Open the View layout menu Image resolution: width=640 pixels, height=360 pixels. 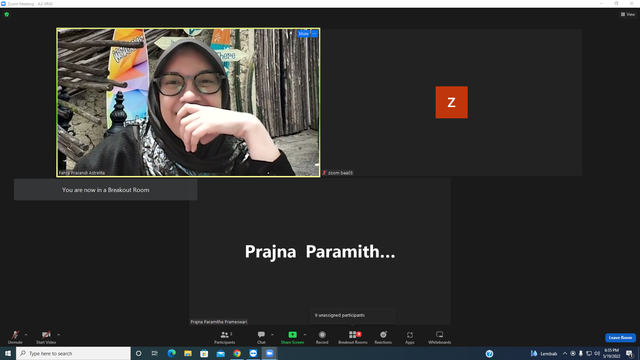tap(628, 14)
